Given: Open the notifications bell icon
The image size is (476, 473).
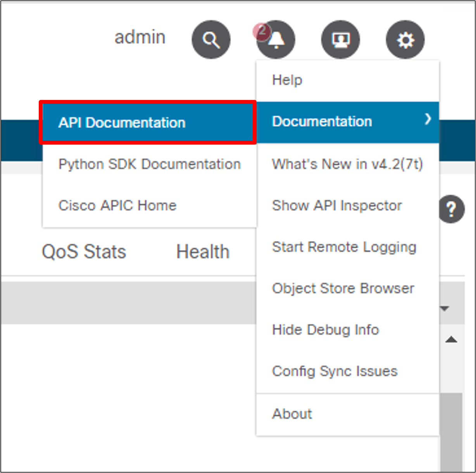Looking at the screenshot, I should point(276,40).
